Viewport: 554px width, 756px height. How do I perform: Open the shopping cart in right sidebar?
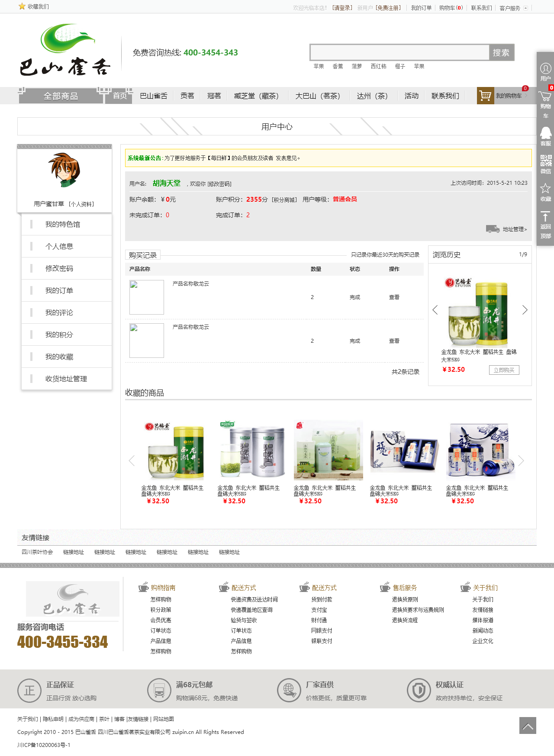[x=545, y=97]
